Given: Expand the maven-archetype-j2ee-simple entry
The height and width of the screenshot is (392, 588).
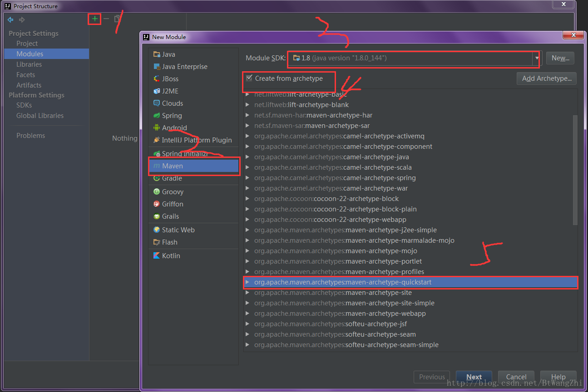Looking at the screenshot, I should [x=247, y=230].
